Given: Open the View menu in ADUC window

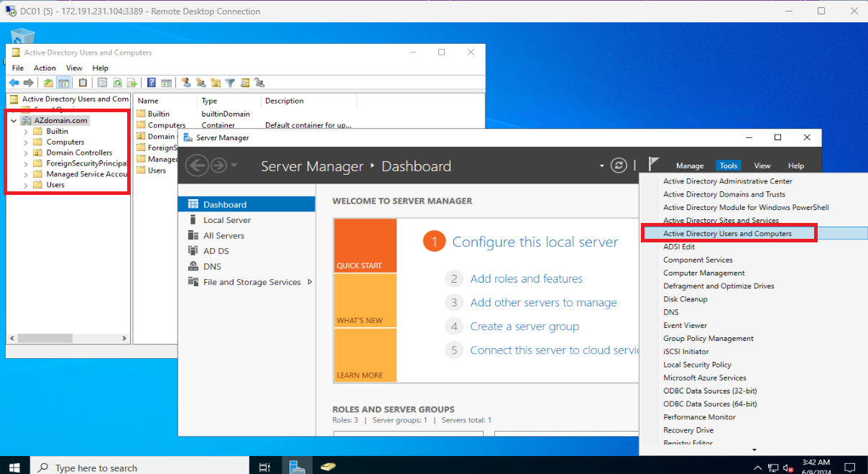Looking at the screenshot, I should click(x=74, y=68).
